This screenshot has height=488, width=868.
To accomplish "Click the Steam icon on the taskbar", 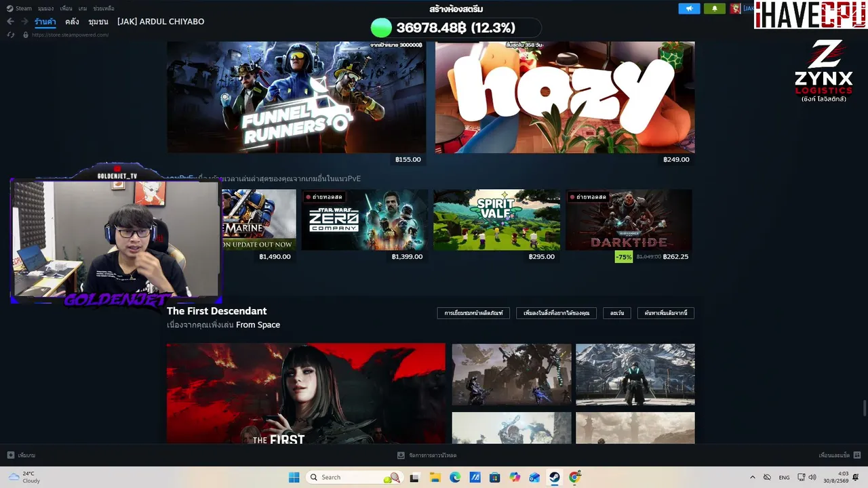I will (555, 477).
